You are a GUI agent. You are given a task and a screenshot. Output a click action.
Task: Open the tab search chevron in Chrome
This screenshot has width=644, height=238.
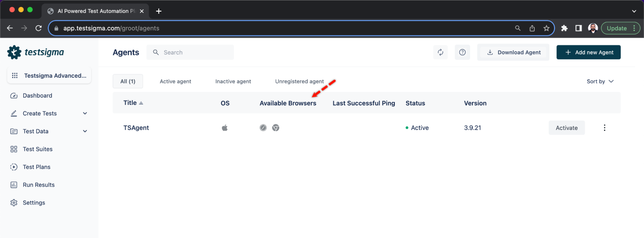(x=634, y=11)
